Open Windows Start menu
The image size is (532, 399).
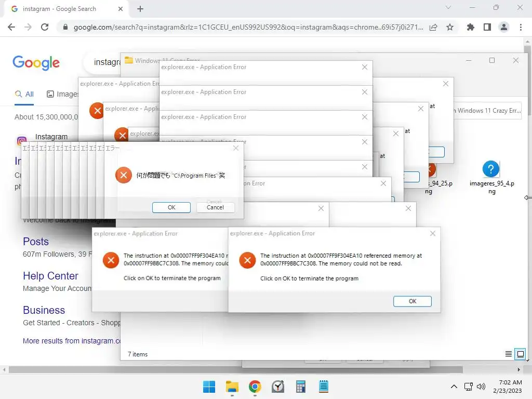point(209,387)
